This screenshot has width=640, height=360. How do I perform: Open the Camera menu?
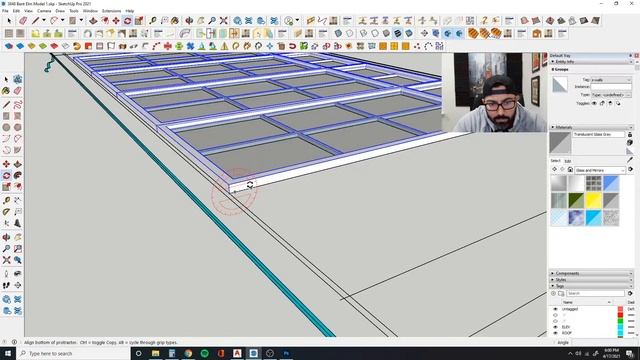tap(44, 11)
